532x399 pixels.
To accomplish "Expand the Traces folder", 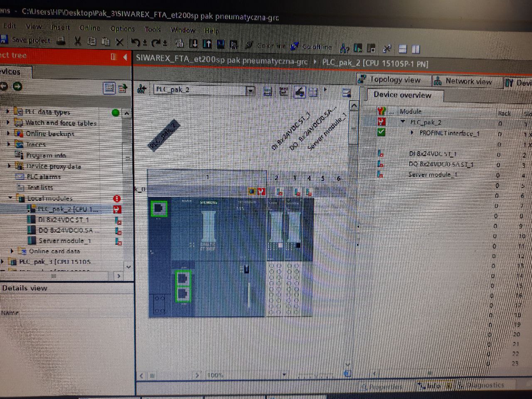I will (x=9, y=144).
